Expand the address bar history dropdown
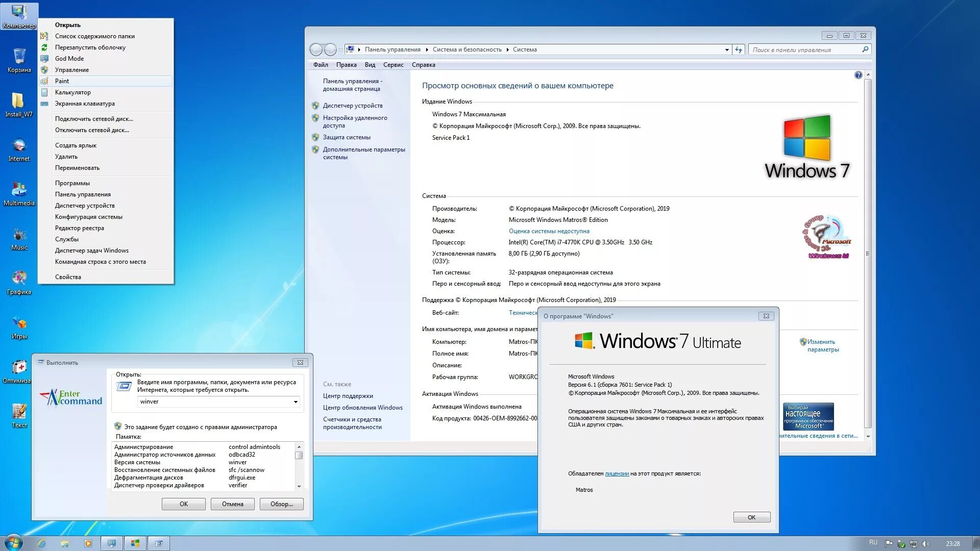The image size is (980, 551). [x=727, y=49]
